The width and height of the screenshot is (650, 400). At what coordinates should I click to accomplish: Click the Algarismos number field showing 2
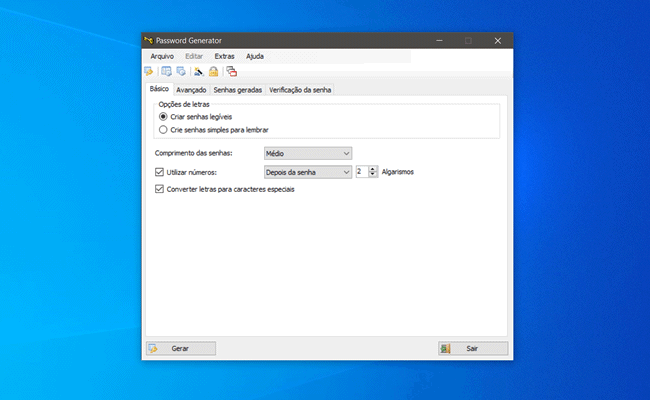(x=362, y=172)
